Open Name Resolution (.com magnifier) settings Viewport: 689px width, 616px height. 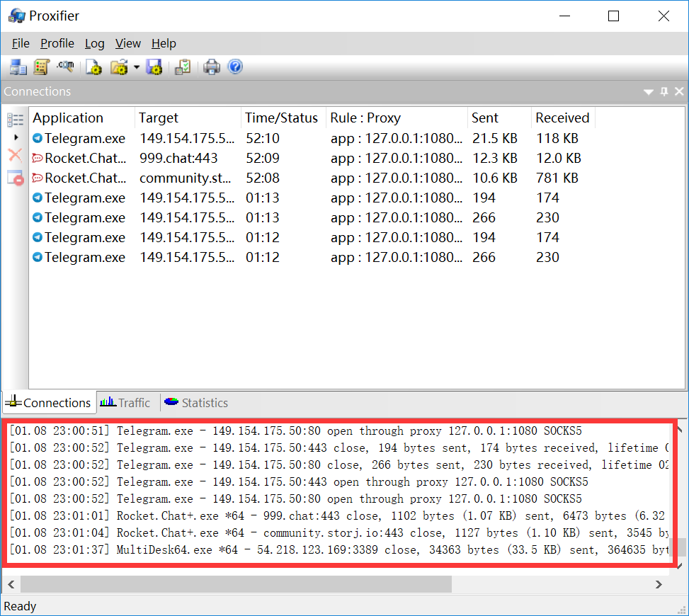tap(65, 67)
